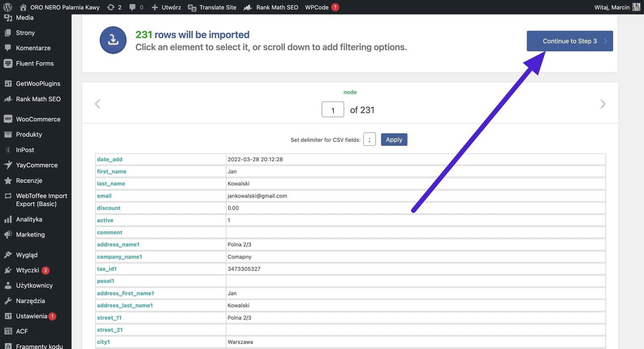Click the user avatar next to Witaj, Marcin
Image resolution: width=644 pixels, height=349 pixels.
coord(636,7)
